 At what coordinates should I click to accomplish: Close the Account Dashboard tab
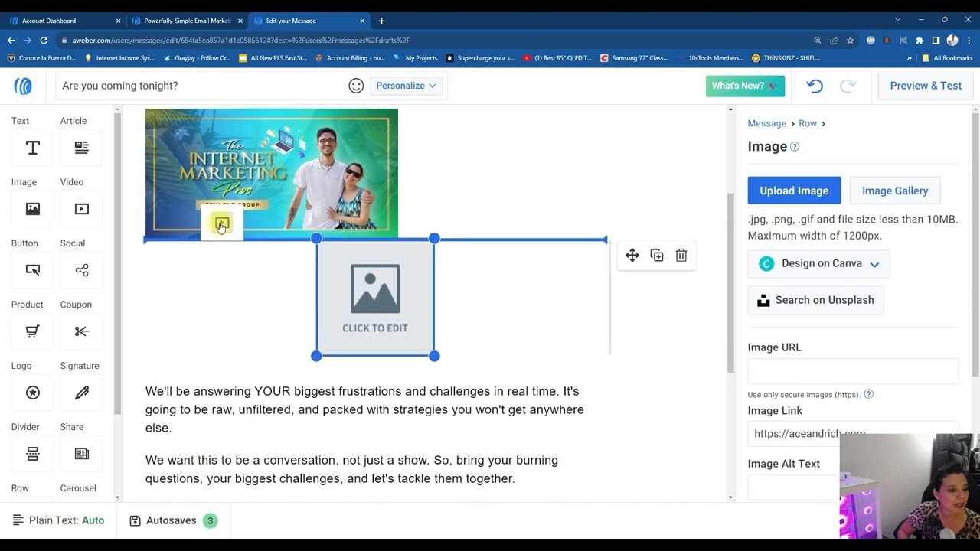(118, 21)
